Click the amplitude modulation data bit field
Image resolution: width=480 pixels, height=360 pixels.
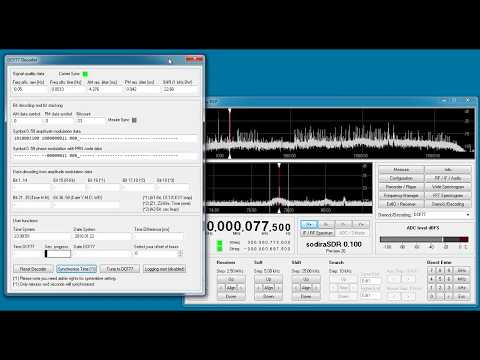point(105,138)
